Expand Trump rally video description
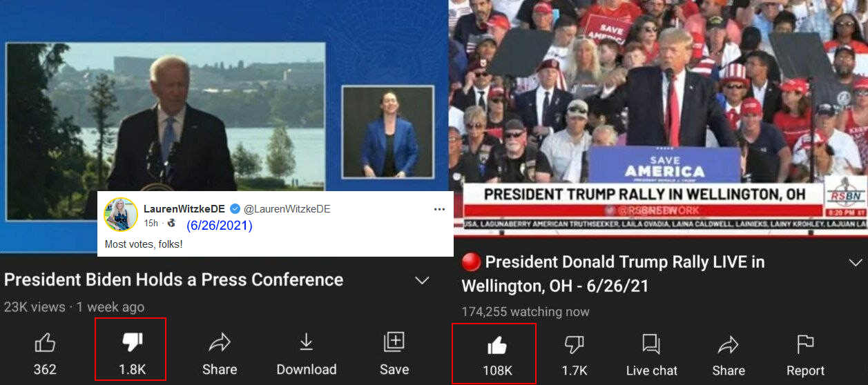This screenshot has height=385, width=868. click(x=855, y=263)
